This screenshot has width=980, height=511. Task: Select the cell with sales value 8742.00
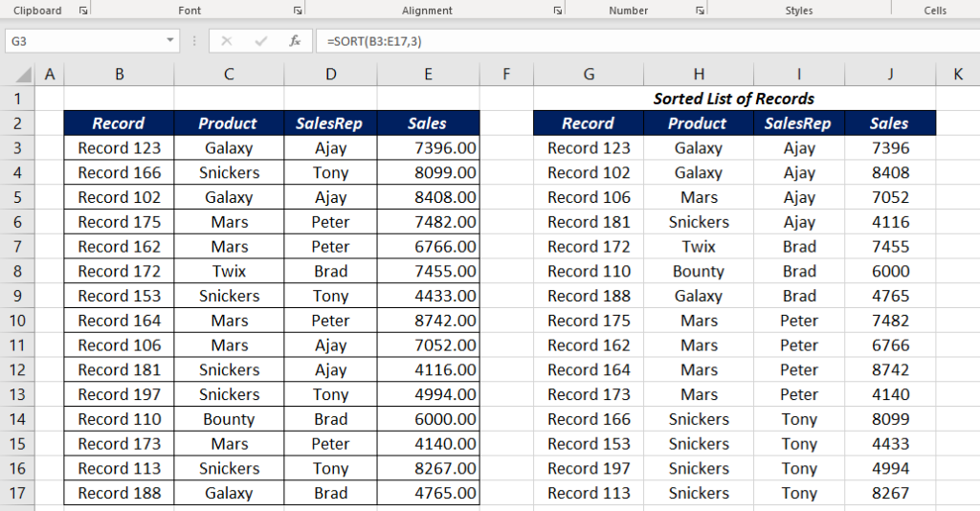(428, 321)
